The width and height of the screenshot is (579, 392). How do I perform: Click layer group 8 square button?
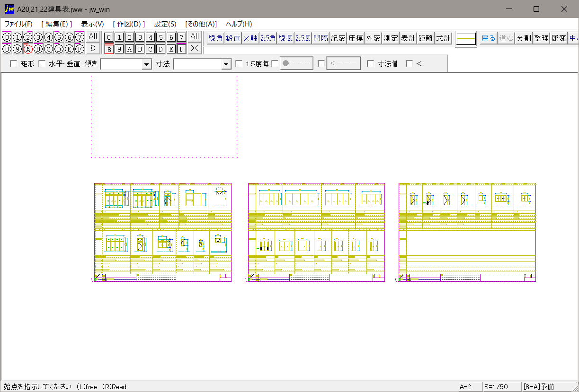(x=109, y=49)
